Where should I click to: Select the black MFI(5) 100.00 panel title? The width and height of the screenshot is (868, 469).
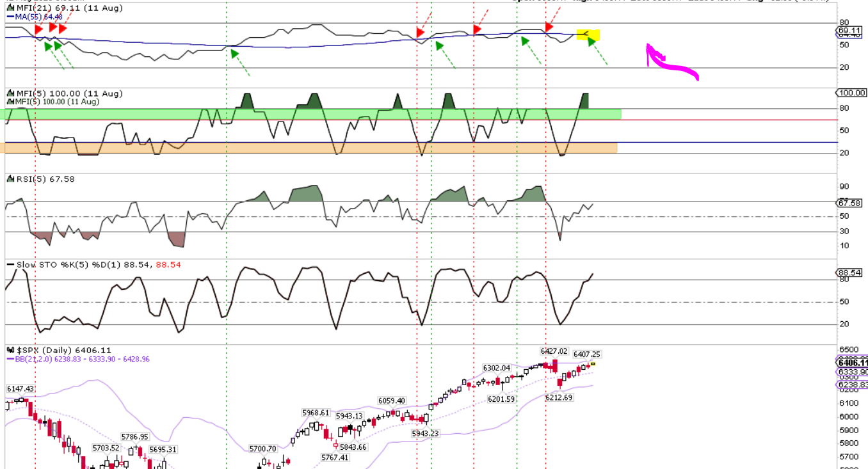click(x=70, y=93)
